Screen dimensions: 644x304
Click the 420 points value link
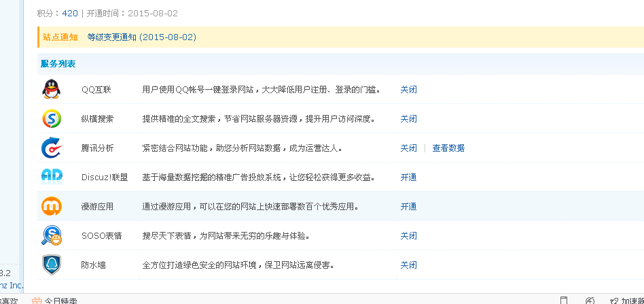tap(70, 13)
